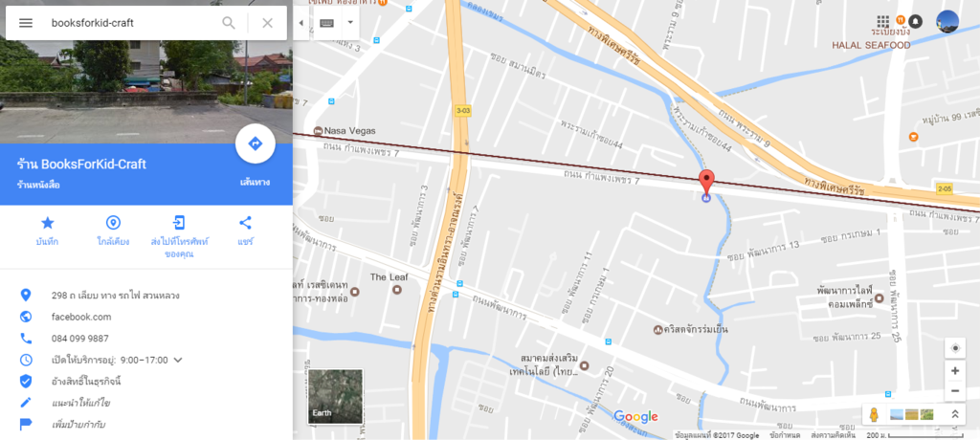Collapse the side panel arrow

[301, 23]
